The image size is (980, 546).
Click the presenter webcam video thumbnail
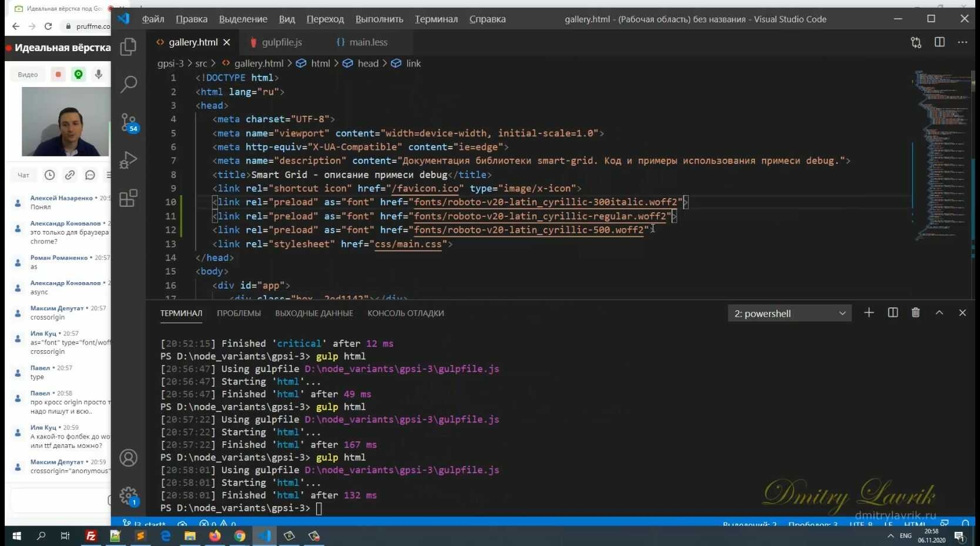pyautogui.click(x=65, y=122)
